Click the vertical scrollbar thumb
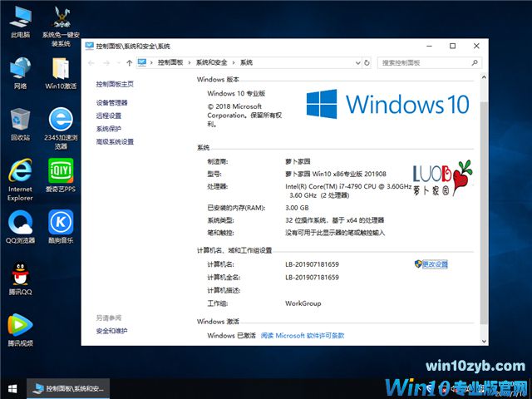532x399 pixels. pyautogui.click(x=484, y=213)
